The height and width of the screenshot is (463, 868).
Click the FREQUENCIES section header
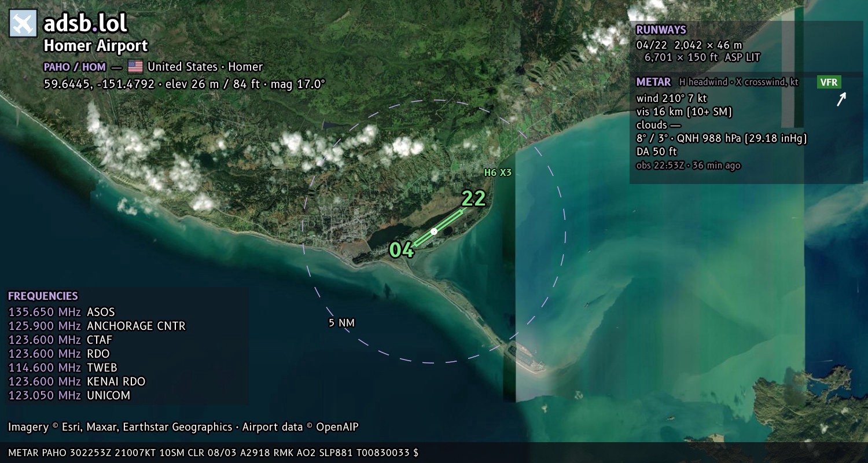click(x=43, y=296)
